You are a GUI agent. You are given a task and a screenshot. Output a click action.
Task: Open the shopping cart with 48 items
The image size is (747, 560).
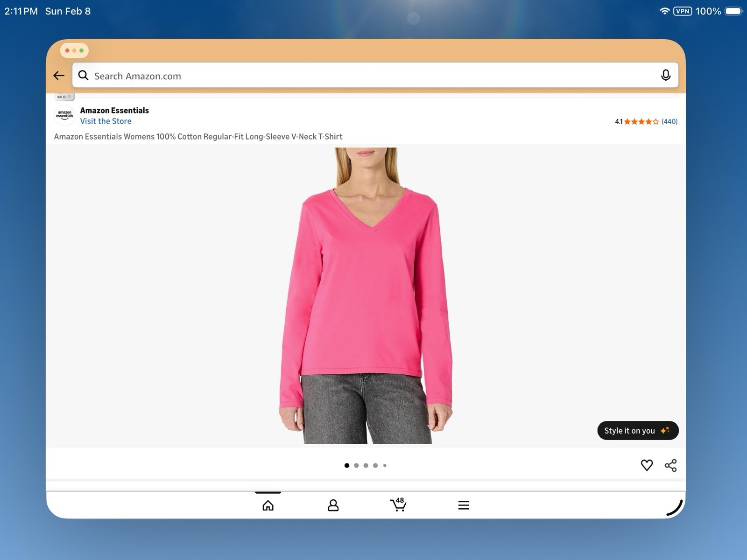(x=398, y=505)
